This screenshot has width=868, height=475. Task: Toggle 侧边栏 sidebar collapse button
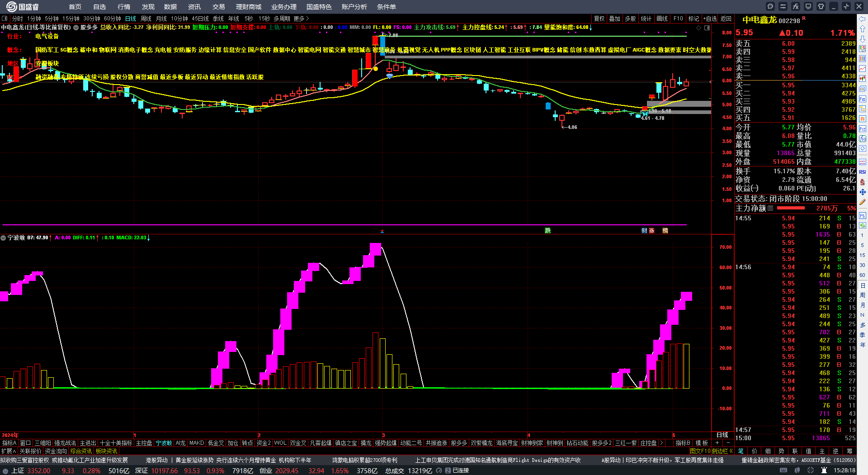pyautogui.click(x=722, y=451)
